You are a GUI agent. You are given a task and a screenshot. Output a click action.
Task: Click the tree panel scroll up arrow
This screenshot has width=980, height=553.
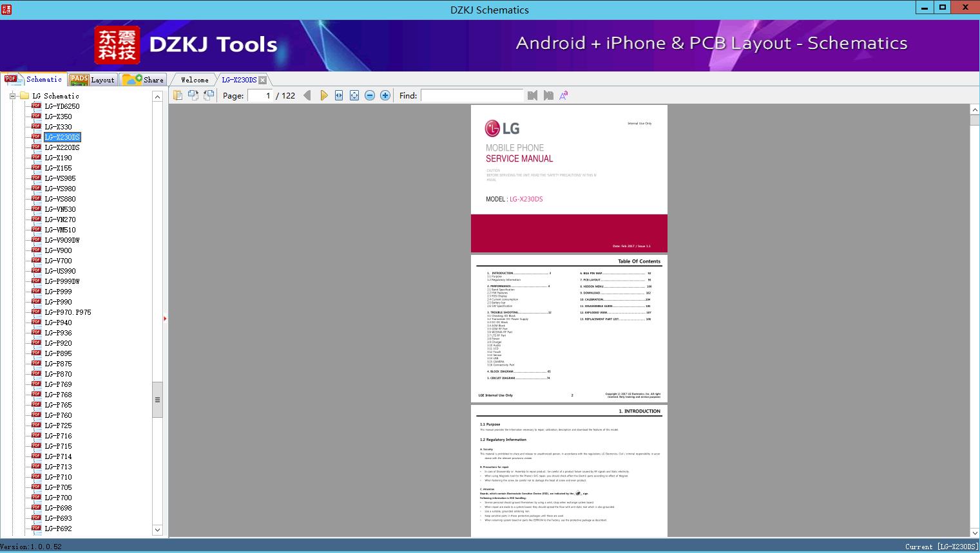(157, 97)
